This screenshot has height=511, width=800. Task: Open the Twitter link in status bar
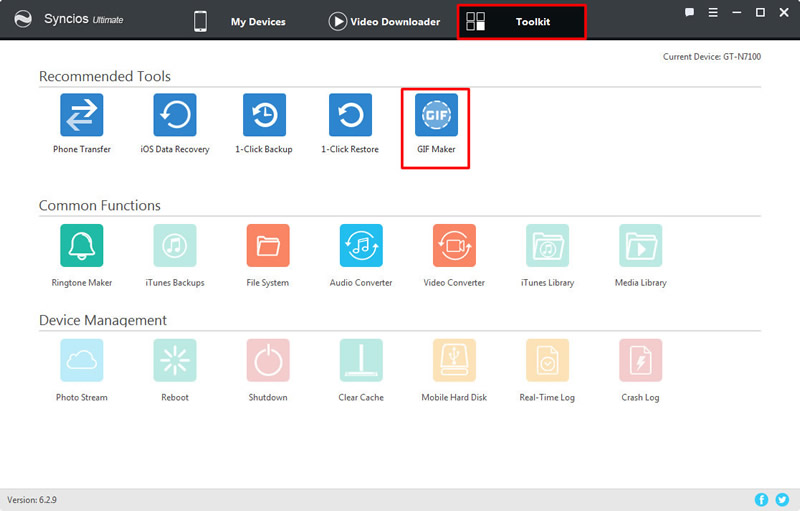pos(782,500)
